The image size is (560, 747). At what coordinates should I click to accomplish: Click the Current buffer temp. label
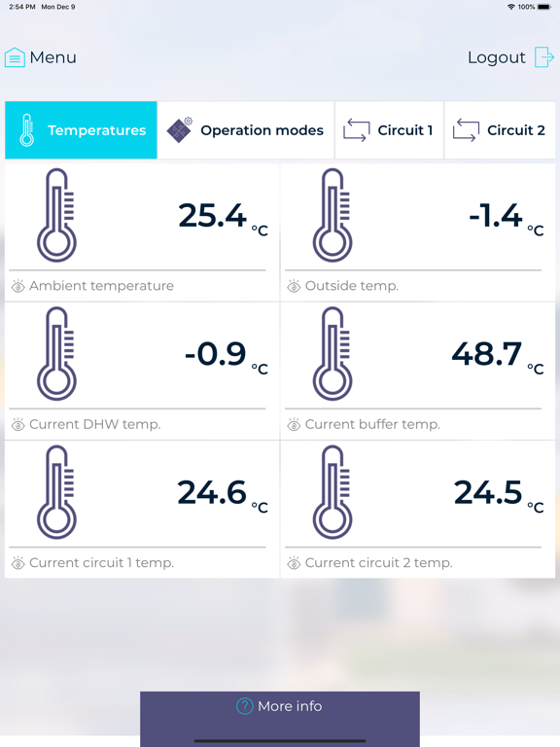[373, 424]
